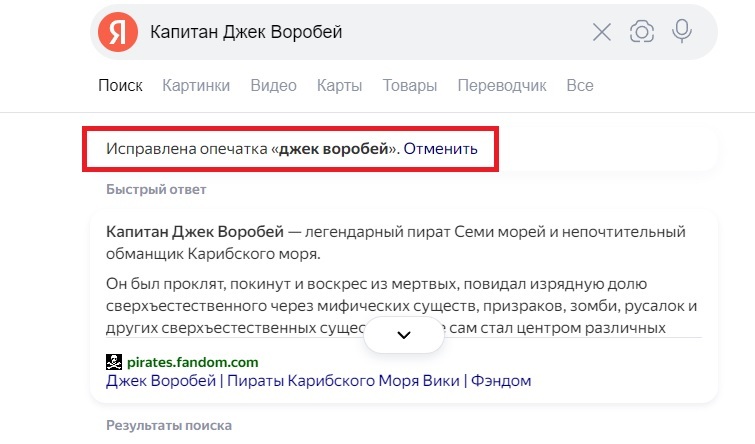Open image search via the camera icon
Image resolution: width=755 pixels, height=444 pixels.
641,32
